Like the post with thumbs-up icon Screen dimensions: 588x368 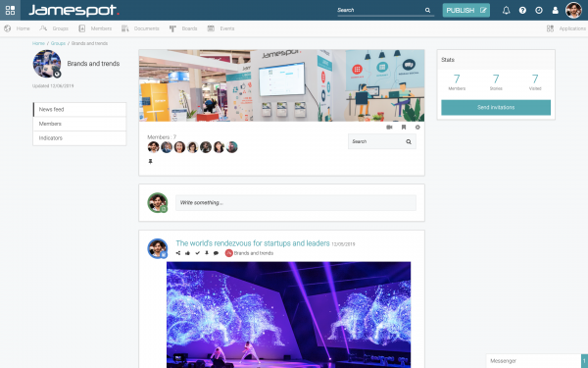pyautogui.click(x=187, y=253)
